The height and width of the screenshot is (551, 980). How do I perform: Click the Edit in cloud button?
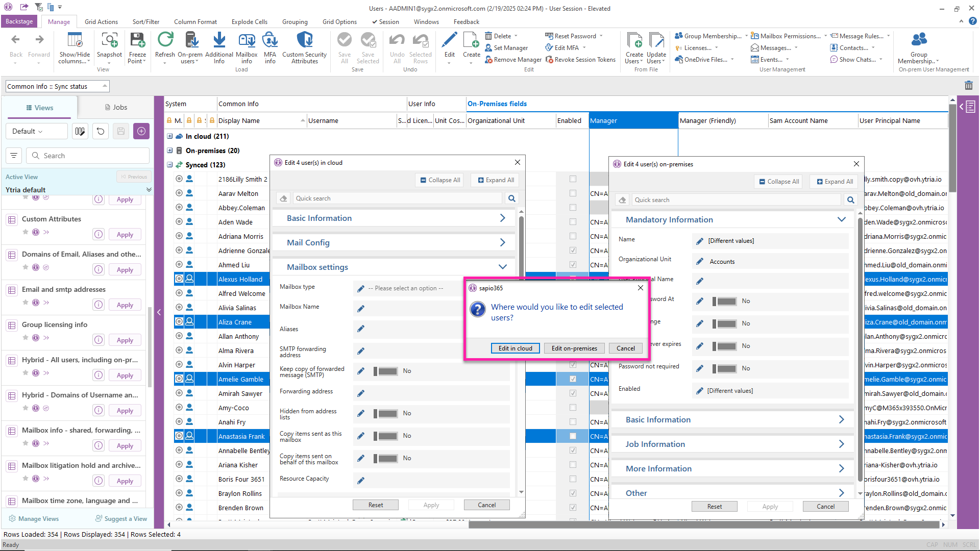[515, 348]
